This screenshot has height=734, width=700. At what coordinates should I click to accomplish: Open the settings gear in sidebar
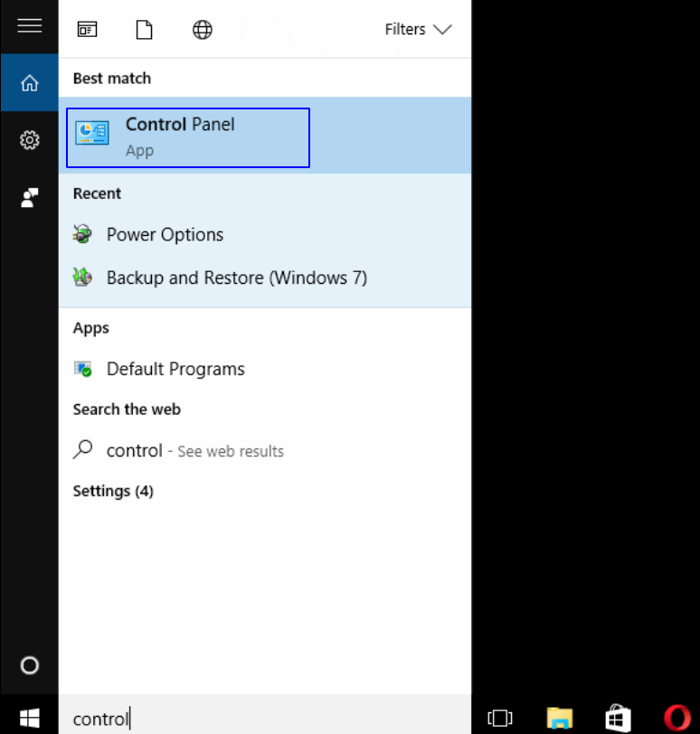[x=30, y=140]
